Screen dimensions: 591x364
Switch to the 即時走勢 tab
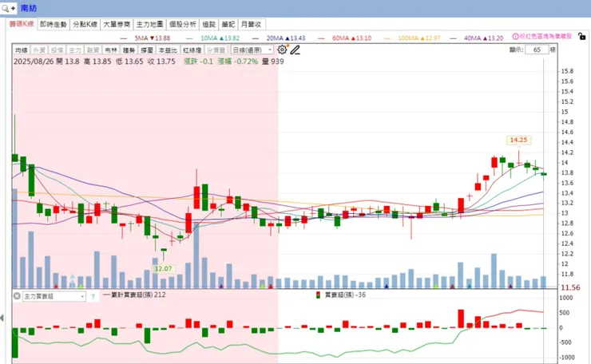54,25
